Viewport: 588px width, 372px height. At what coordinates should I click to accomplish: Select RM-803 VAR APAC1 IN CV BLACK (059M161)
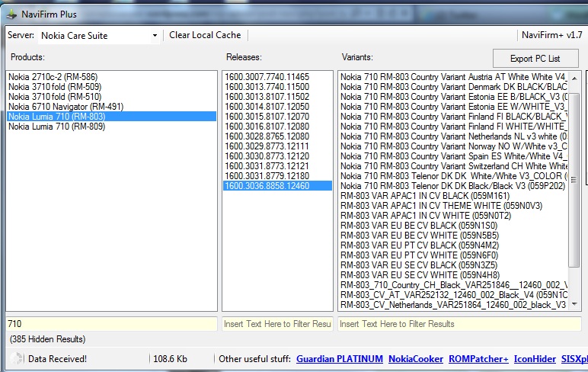454,196
